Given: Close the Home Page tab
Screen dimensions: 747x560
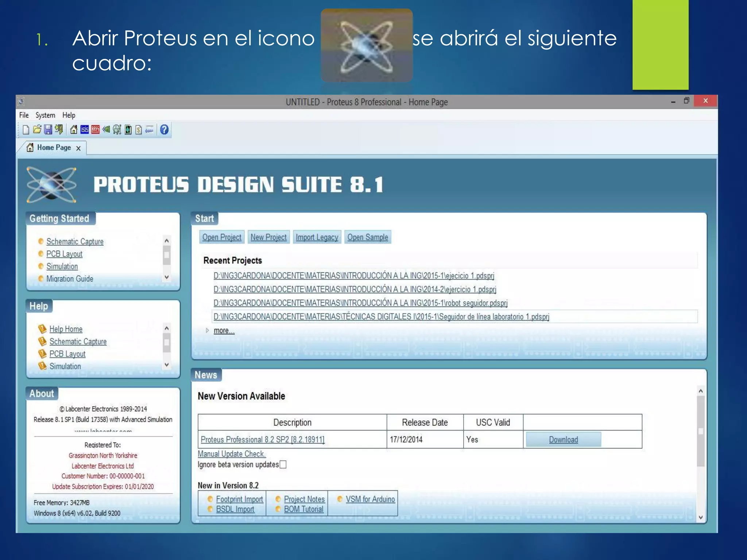Looking at the screenshot, I should point(78,148).
